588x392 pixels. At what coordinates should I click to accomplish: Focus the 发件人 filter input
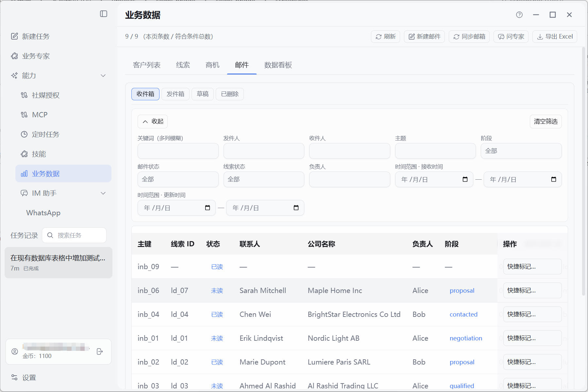click(x=264, y=151)
